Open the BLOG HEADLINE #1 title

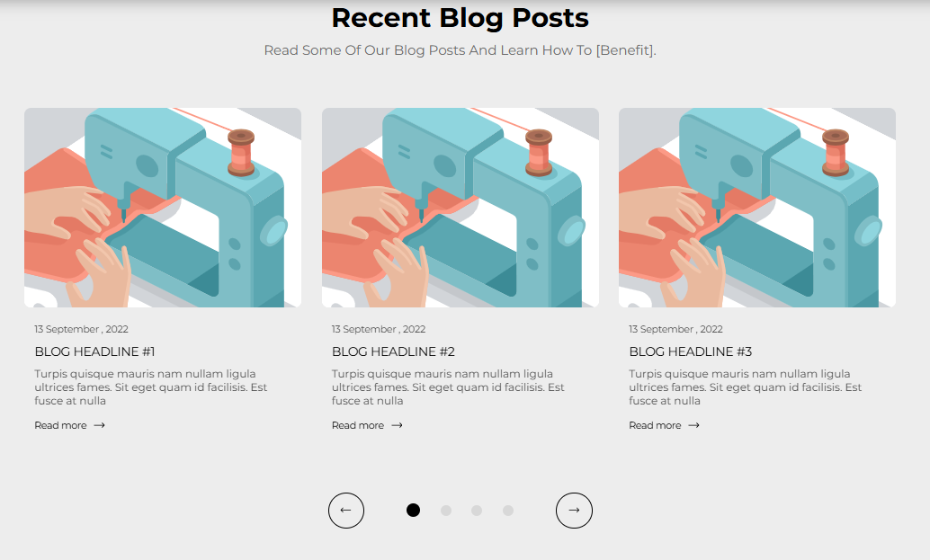[95, 352]
